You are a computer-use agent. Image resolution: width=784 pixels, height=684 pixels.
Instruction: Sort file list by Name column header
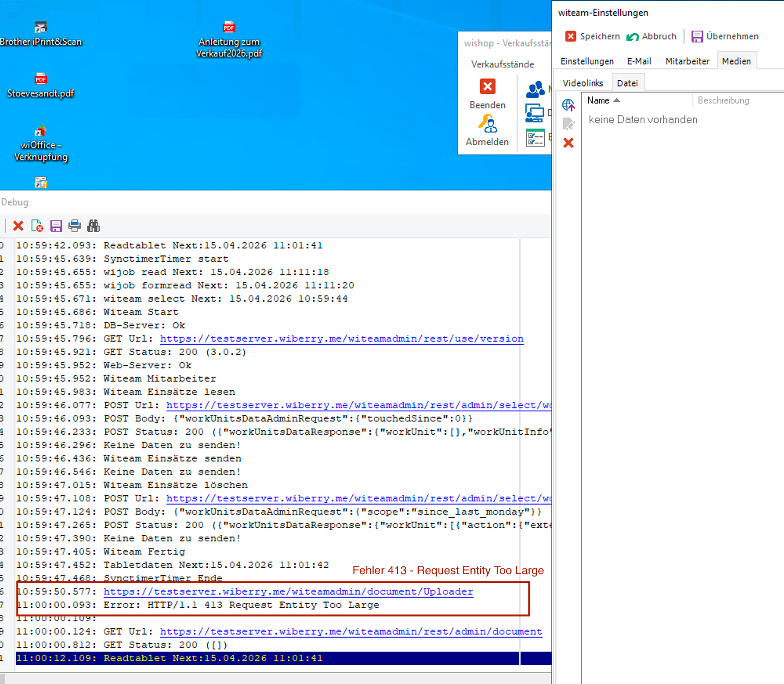click(599, 101)
